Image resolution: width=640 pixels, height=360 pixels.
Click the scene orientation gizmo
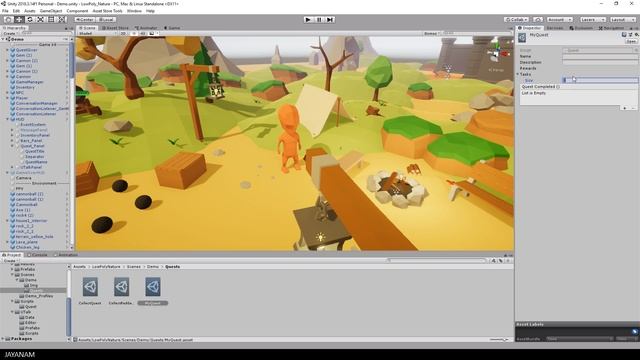click(x=498, y=52)
